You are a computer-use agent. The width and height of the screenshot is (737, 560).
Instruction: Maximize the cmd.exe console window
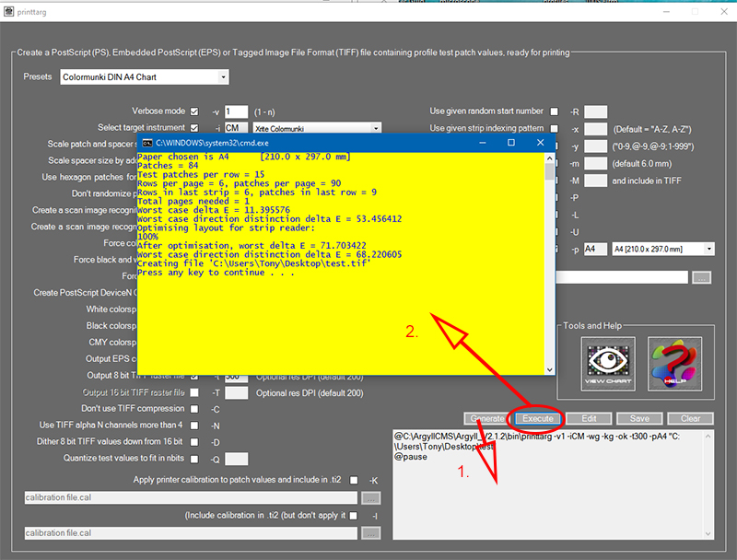click(511, 143)
